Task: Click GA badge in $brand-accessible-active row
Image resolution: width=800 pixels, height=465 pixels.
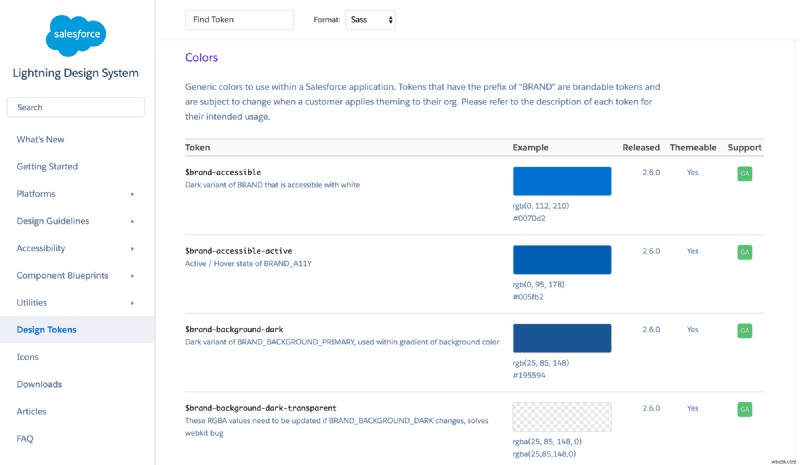Action: coord(744,252)
